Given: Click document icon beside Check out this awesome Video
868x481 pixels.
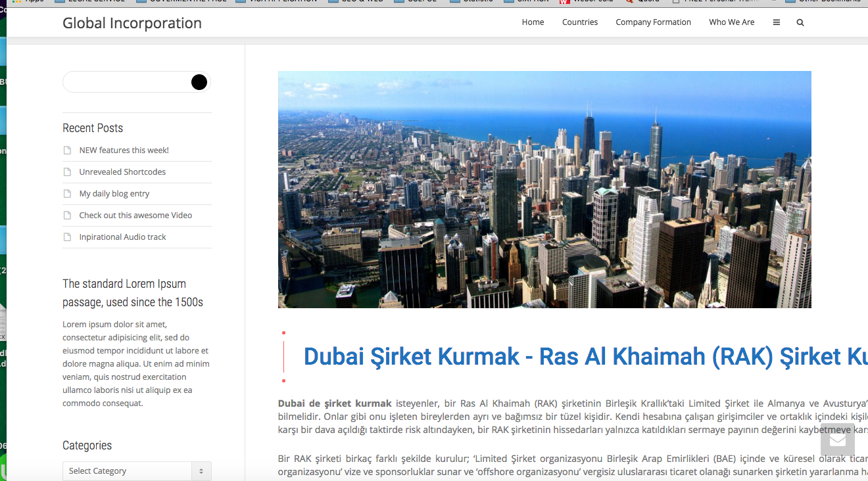Looking at the screenshot, I should (67, 216).
